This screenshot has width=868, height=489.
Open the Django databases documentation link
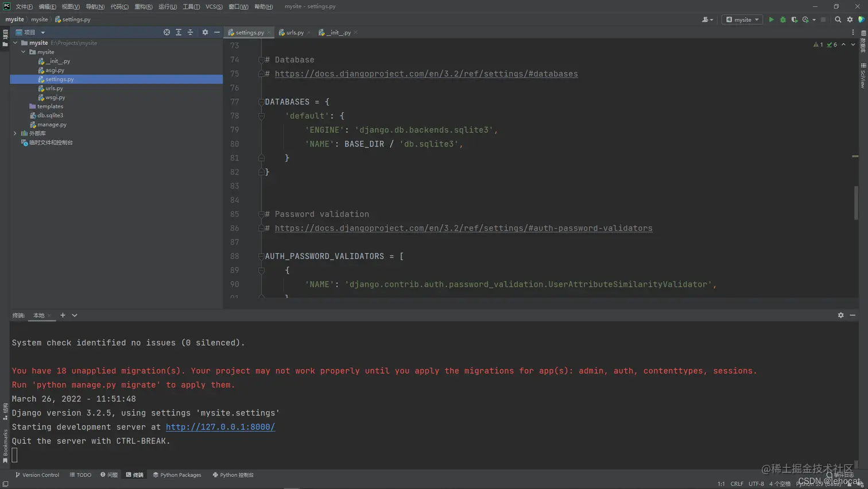pos(426,74)
